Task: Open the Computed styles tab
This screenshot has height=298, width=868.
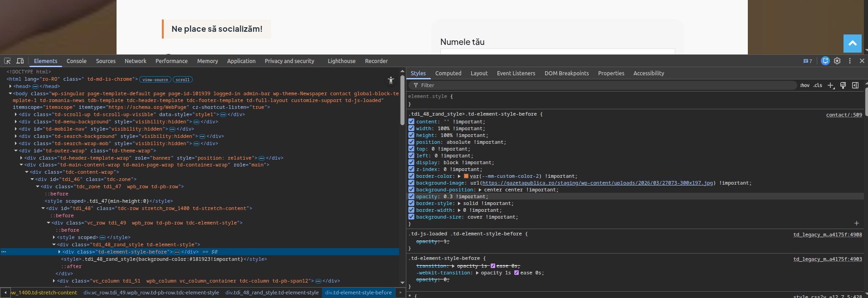Action: [x=448, y=73]
